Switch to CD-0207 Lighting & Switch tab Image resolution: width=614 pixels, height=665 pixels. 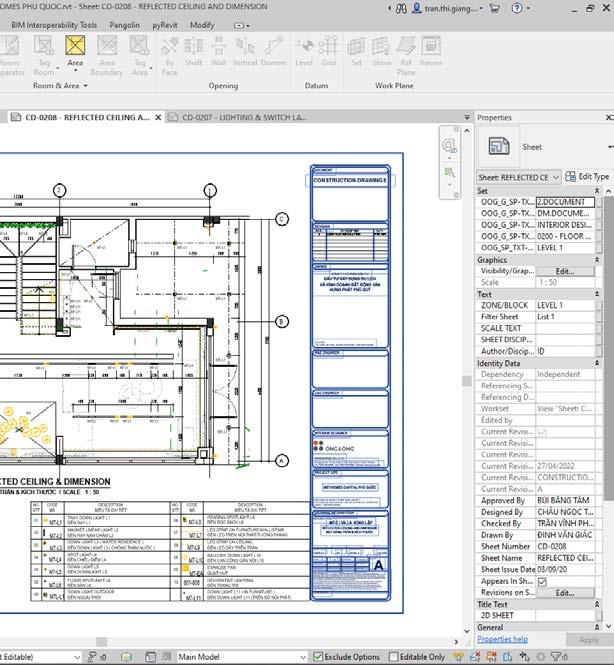point(237,117)
